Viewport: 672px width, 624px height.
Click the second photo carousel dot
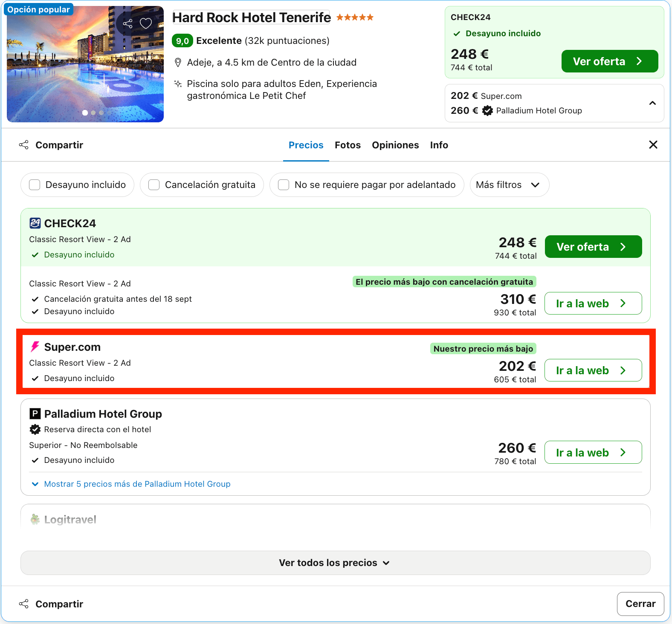pos(93,113)
